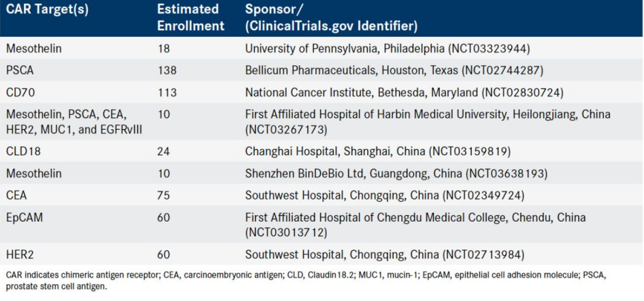Image resolution: width=644 pixels, height=301 pixels.
Task: Select the CD70 target cell
Action: coord(20,92)
